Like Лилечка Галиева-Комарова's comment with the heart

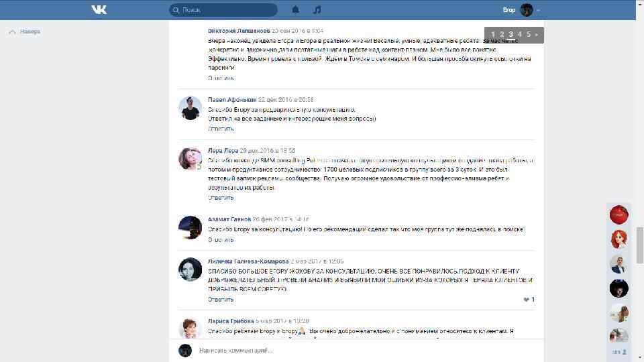click(x=526, y=300)
